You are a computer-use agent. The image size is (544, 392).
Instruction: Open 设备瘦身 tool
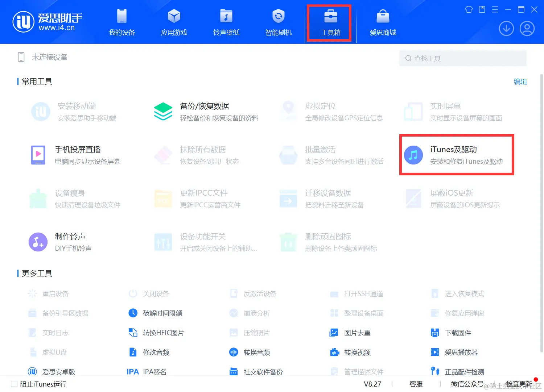74,199
